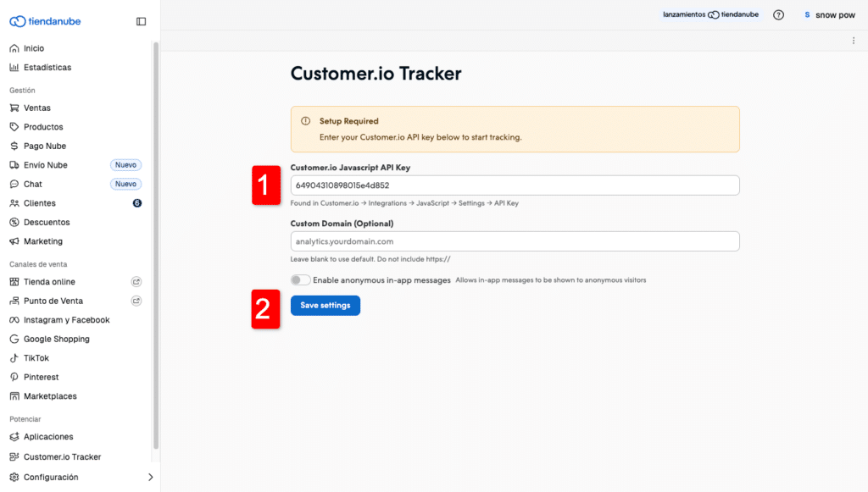Click the Configuración gear icon

click(x=14, y=477)
